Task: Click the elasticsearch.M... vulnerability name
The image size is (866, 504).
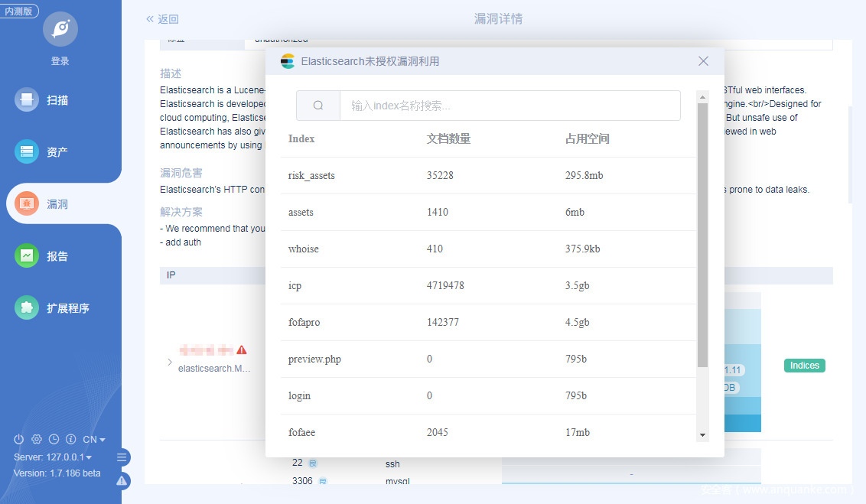Action: [x=214, y=368]
